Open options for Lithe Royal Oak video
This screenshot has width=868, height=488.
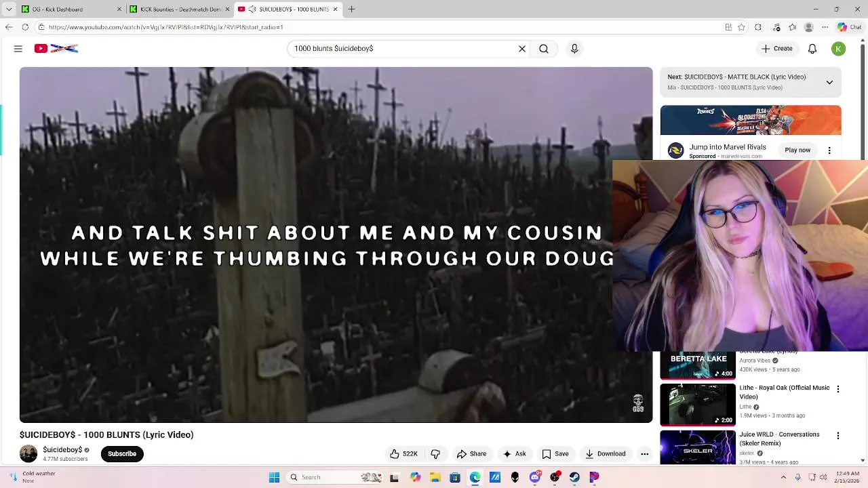click(838, 389)
